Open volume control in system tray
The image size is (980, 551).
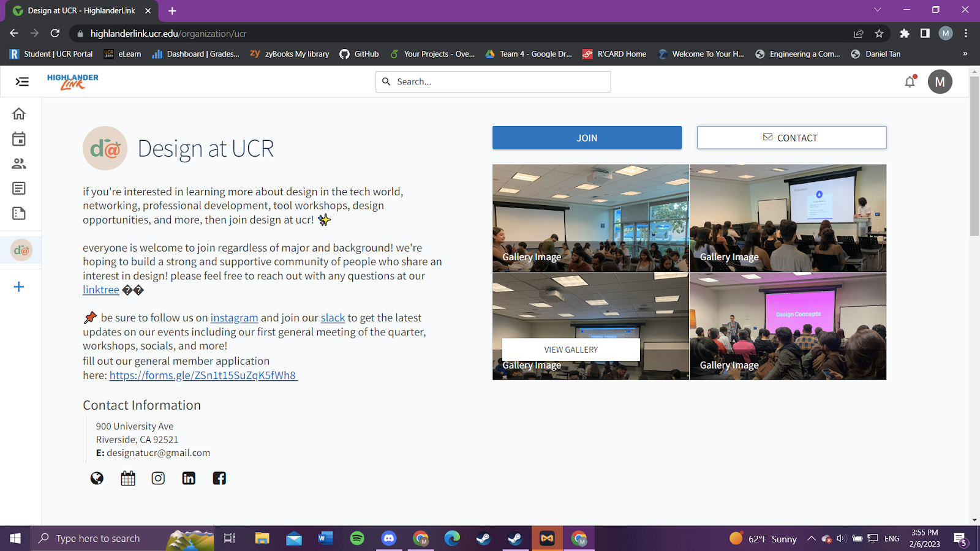841,539
